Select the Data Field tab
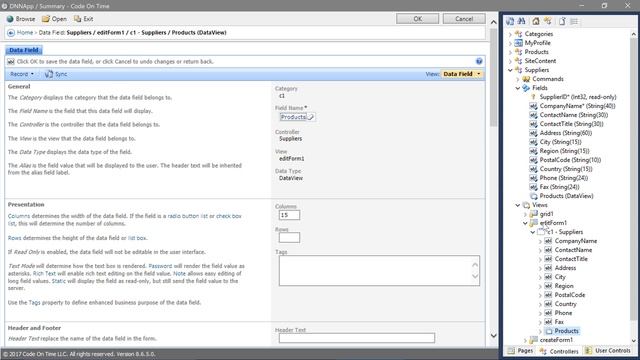 (24, 50)
